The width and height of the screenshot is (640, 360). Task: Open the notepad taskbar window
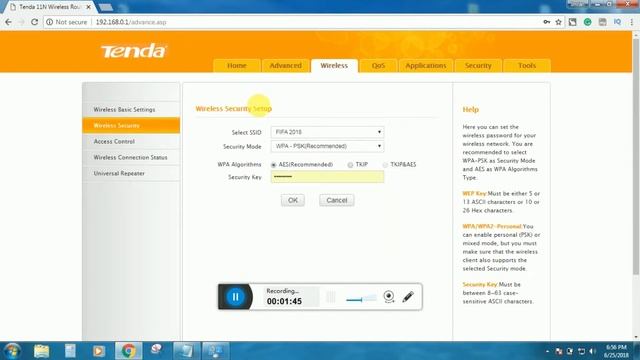coord(187,351)
